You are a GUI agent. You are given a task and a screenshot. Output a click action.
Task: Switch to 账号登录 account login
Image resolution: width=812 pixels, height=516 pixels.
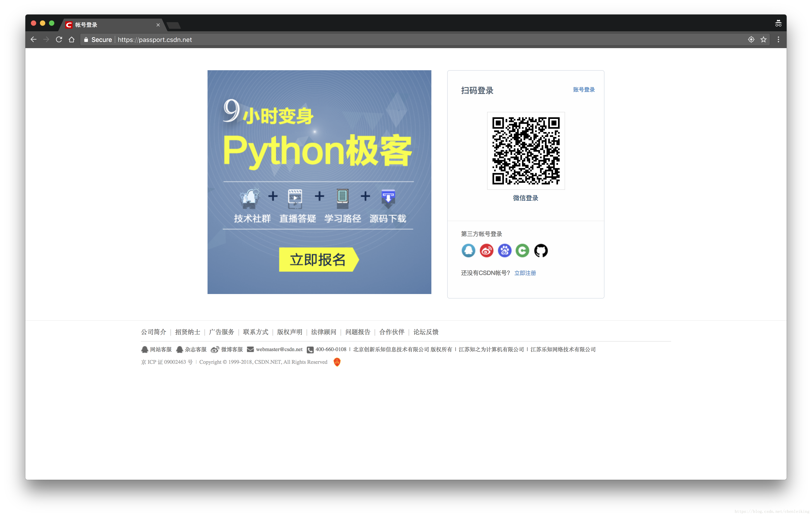tap(584, 90)
